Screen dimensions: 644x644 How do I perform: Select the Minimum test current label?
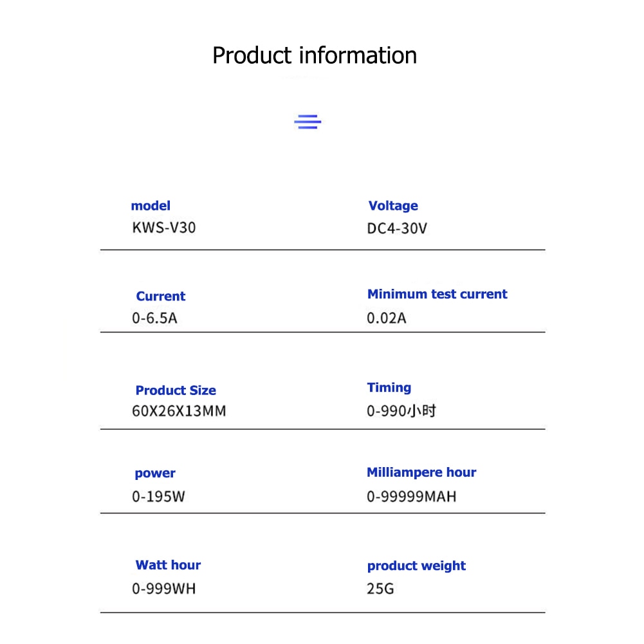tap(437, 294)
